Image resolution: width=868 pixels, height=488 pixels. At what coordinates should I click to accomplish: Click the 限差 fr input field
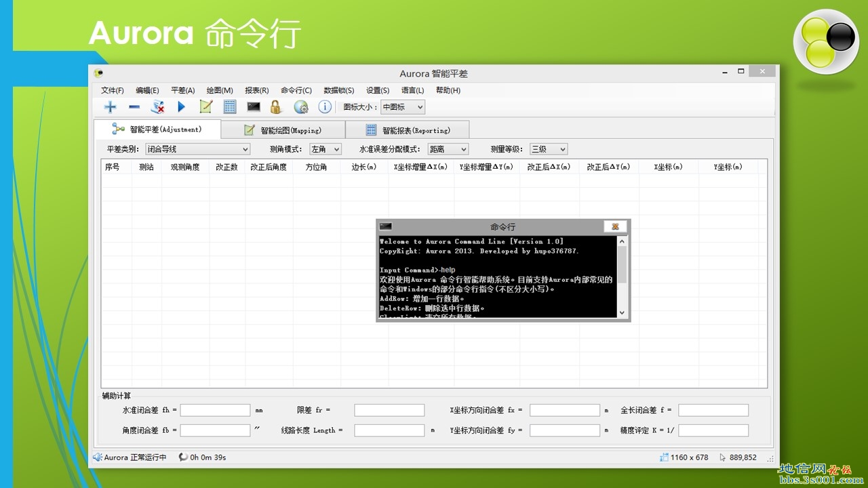(x=389, y=410)
